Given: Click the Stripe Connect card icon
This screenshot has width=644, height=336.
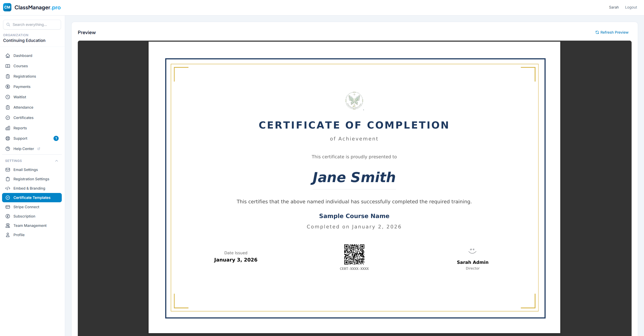Looking at the screenshot, I should tap(8, 207).
